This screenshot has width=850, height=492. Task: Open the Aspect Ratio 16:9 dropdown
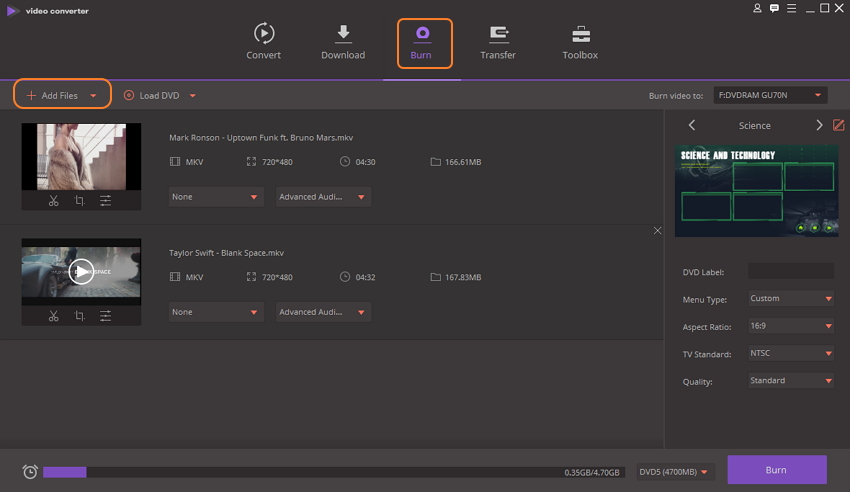(x=790, y=326)
